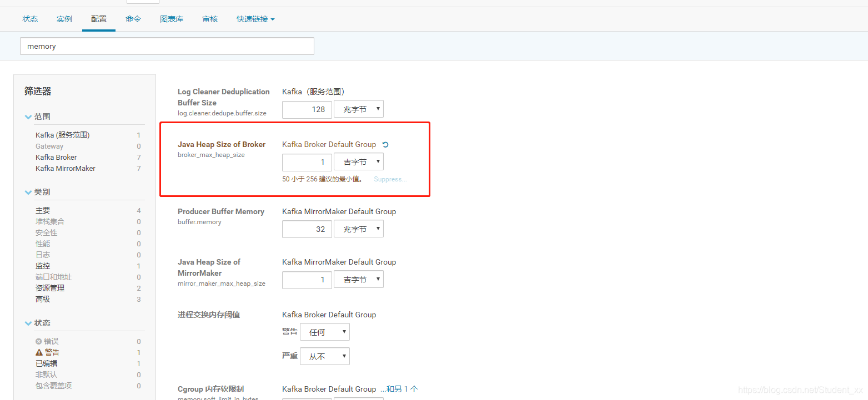Click the Producer Buffer Memory label
The width and height of the screenshot is (868, 400).
221,211
